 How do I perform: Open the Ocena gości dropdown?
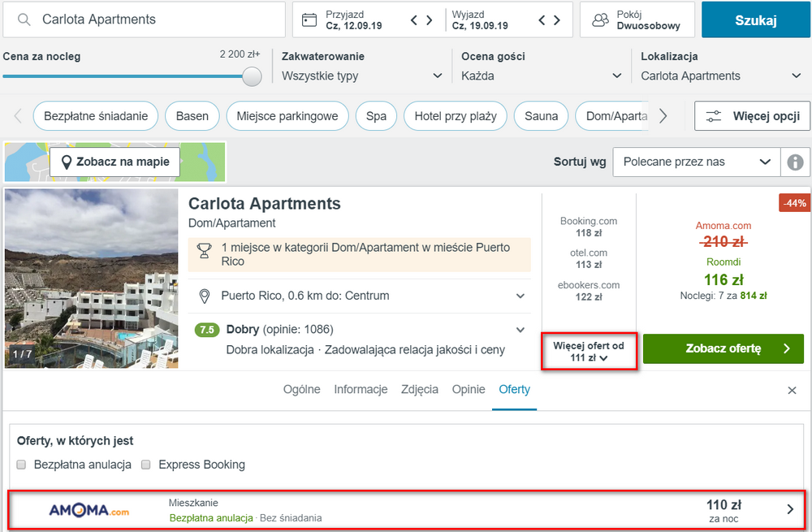pos(541,76)
